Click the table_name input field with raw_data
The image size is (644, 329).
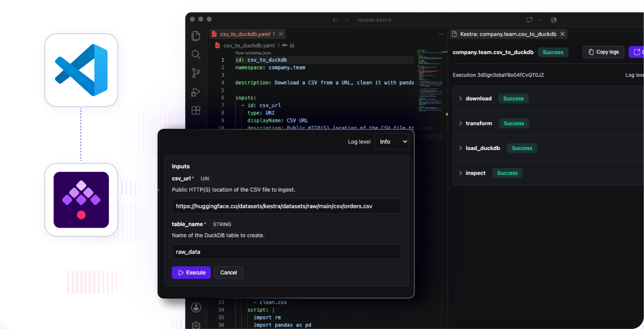286,252
